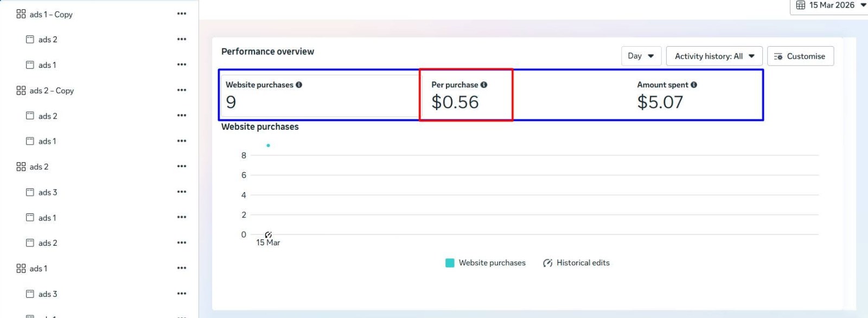Screen dimensions: 868x318
Task: Click the Website purchases teal legend swatch
Action: pyautogui.click(x=450, y=263)
